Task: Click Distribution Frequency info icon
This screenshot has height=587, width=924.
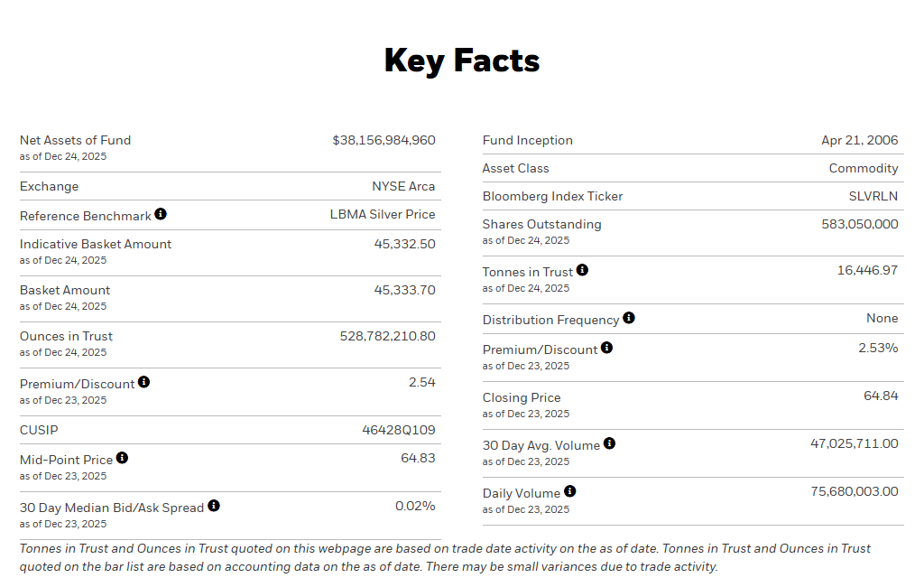Action: point(629,318)
